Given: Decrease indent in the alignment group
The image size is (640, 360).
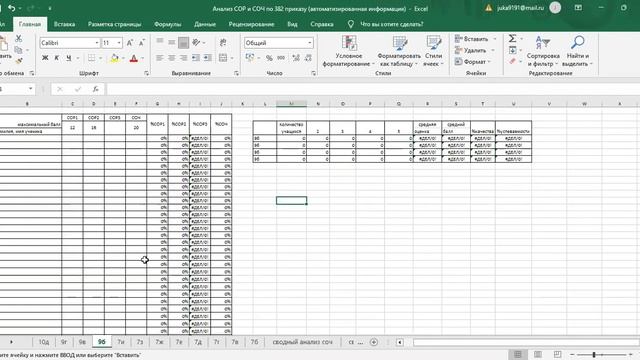Looking at the screenshot, I should (196, 58).
